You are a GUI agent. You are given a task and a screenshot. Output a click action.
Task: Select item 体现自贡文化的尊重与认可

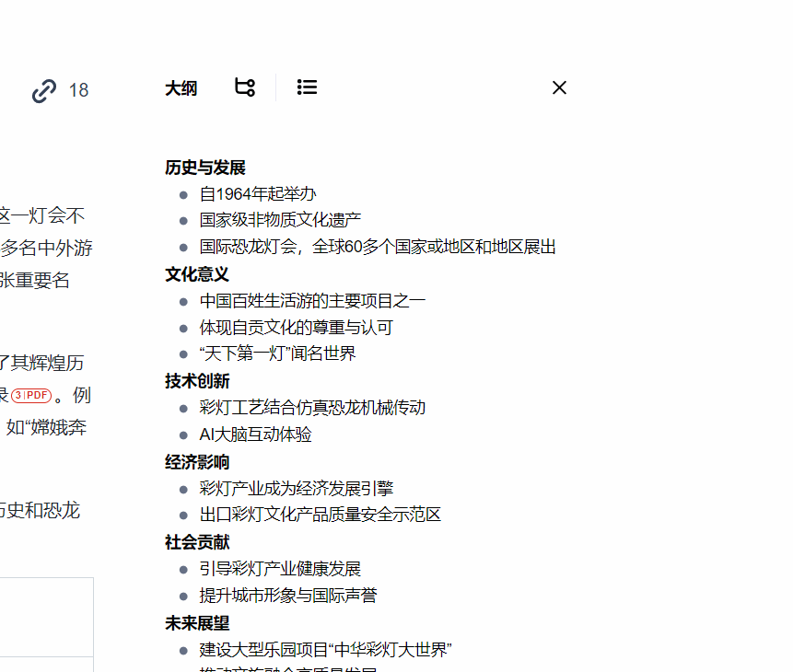(297, 328)
